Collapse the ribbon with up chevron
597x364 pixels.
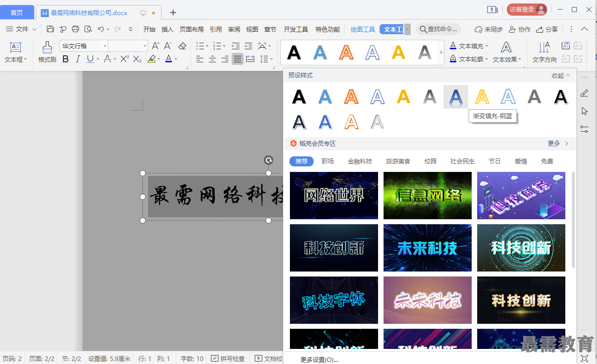[584, 29]
